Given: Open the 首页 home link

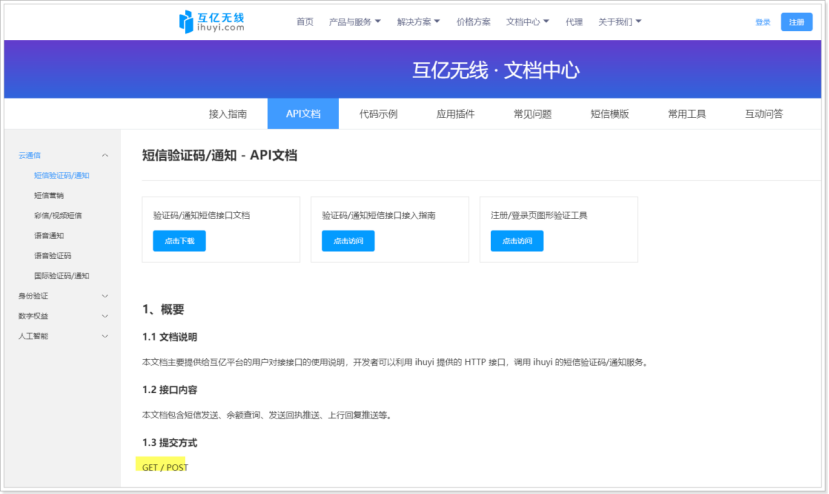Looking at the screenshot, I should tap(305, 22).
